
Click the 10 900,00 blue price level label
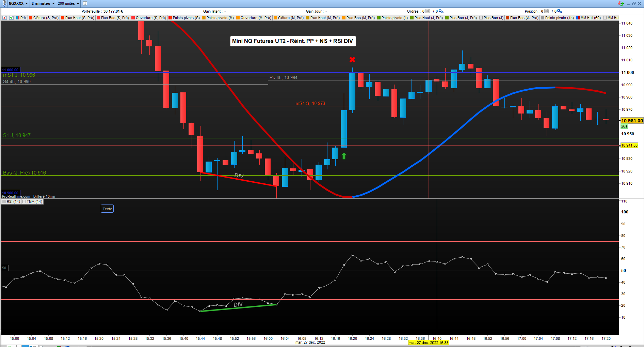11,193
